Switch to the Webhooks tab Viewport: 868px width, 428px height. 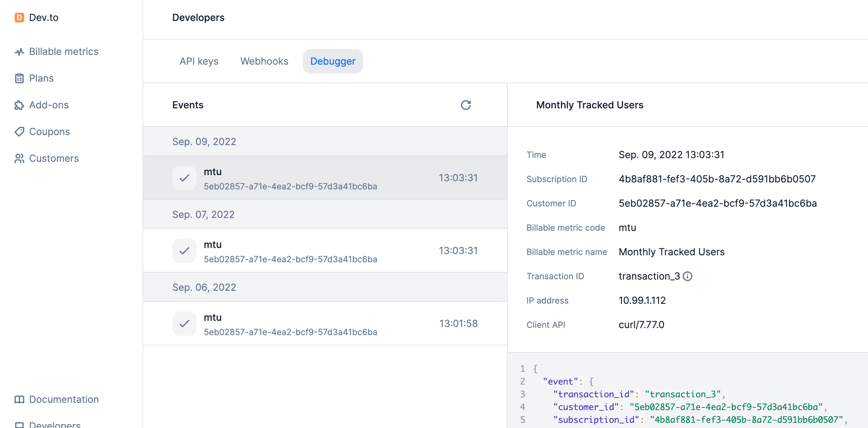[264, 61]
